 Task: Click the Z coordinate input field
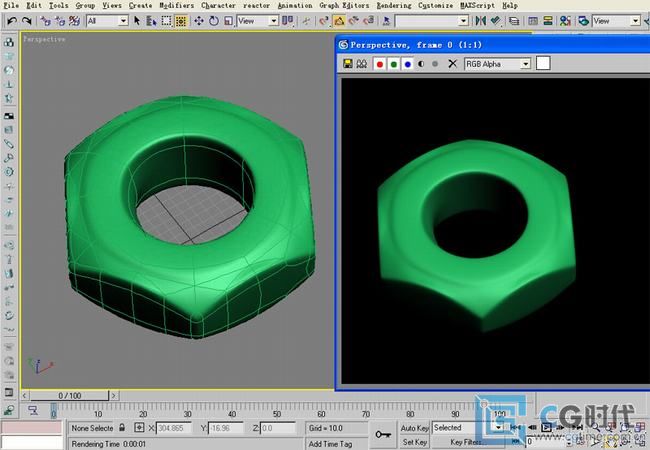[278, 428]
